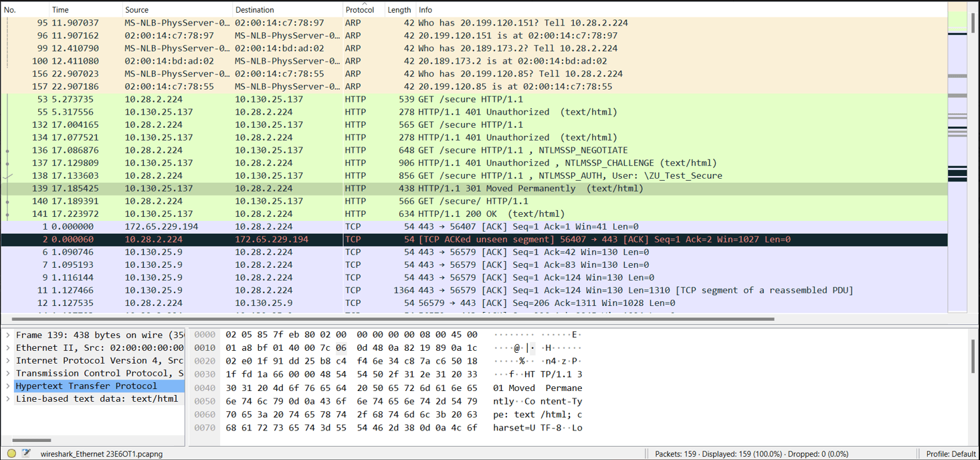980x460 pixels.
Task: Select the NTLMSSP_AUTH packet number 138
Action: (x=468, y=175)
